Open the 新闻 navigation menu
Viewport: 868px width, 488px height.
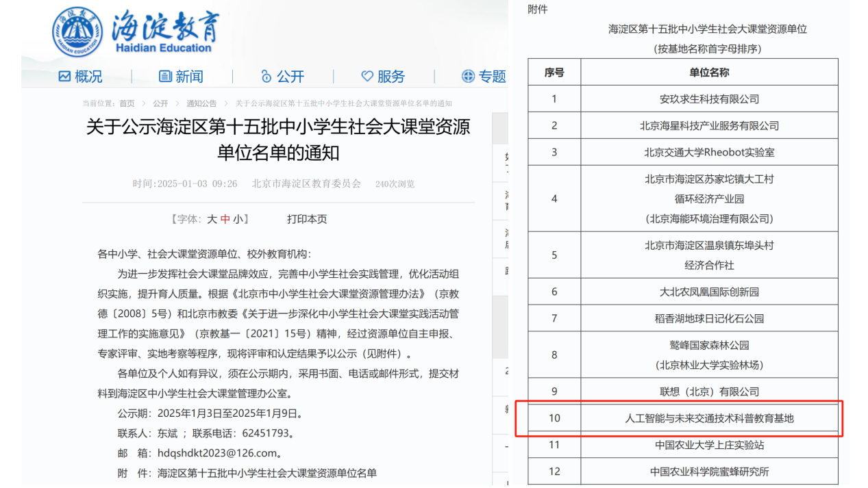coord(189,76)
